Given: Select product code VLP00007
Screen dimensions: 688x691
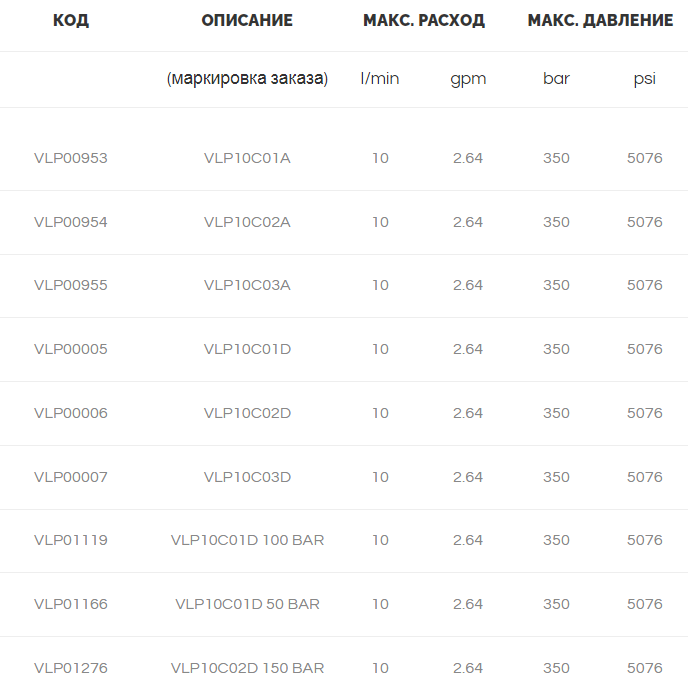Looking at the screenshot, I should 71,477.
